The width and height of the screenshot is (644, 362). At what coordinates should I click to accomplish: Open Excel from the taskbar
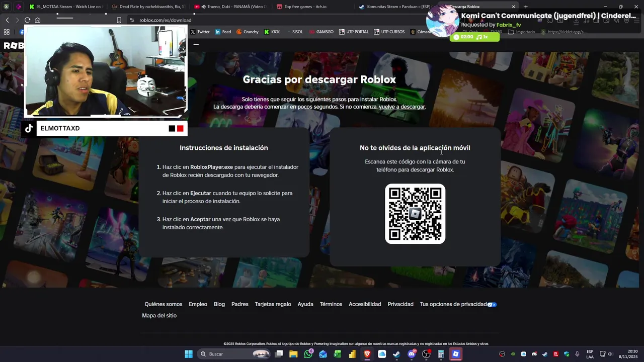coord(338,354)
